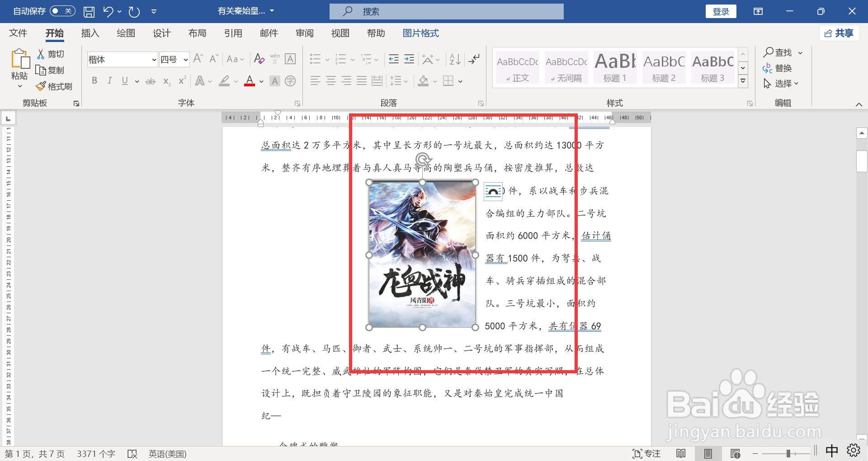This screenshot has width=868, height=461.
Task: Switch to the 设计 tab
Action: (161, 33)
